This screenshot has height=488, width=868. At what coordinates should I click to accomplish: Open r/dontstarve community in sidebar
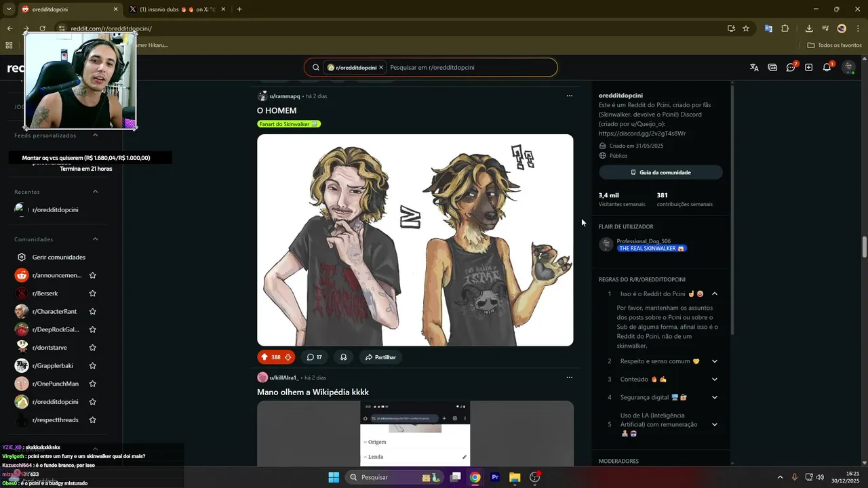click(49, 348)
